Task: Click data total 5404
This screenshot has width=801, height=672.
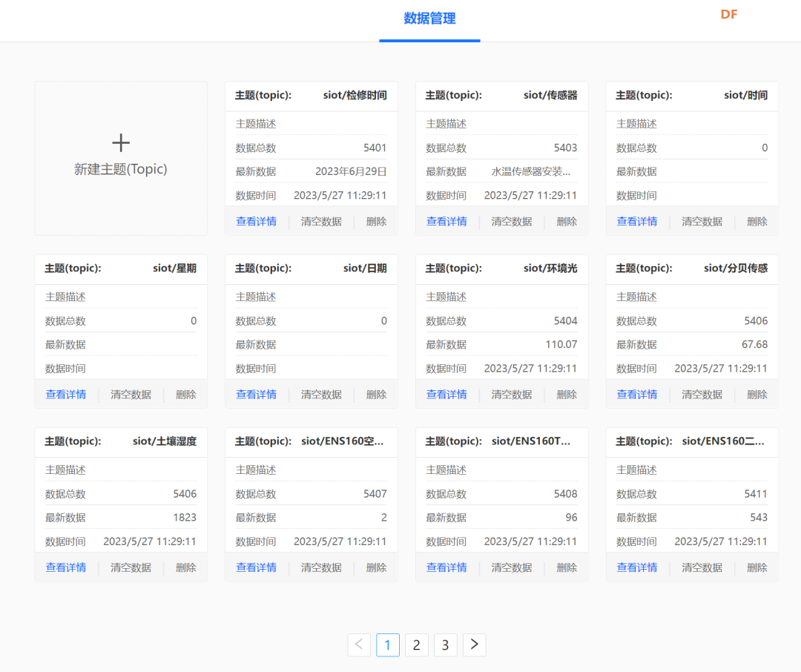Action: coord(565,320)
